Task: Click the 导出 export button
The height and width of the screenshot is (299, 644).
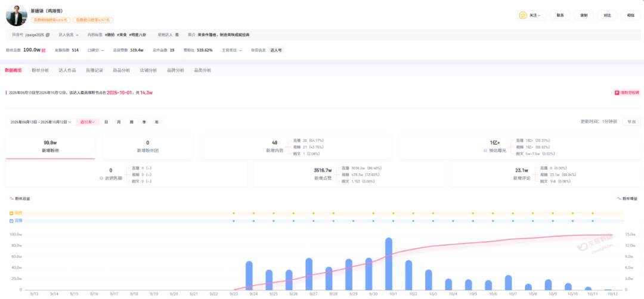Action: pos(629,122)
